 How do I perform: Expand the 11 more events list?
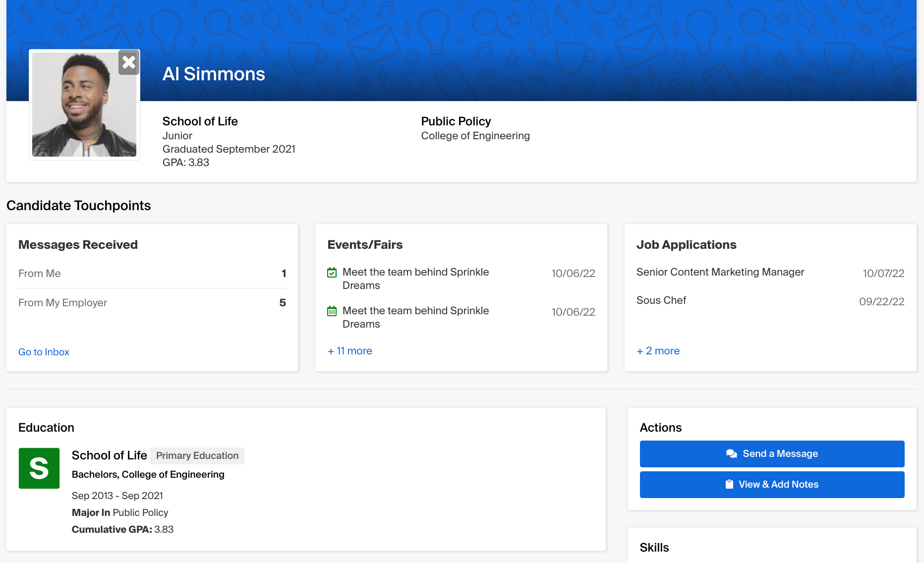(349, 351)
